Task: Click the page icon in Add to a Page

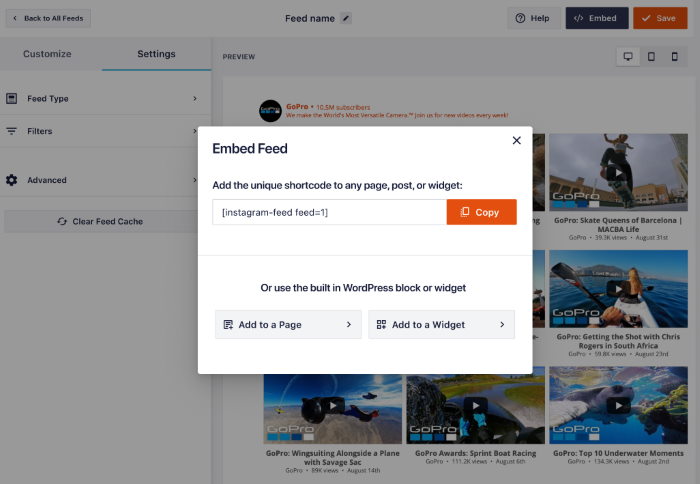Action: coord(228,325)
